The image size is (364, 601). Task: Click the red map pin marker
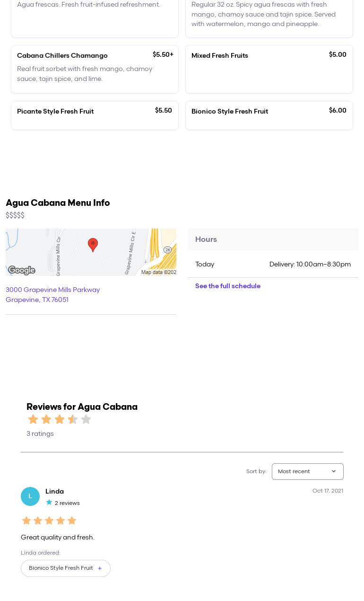(x=93, y=244)
